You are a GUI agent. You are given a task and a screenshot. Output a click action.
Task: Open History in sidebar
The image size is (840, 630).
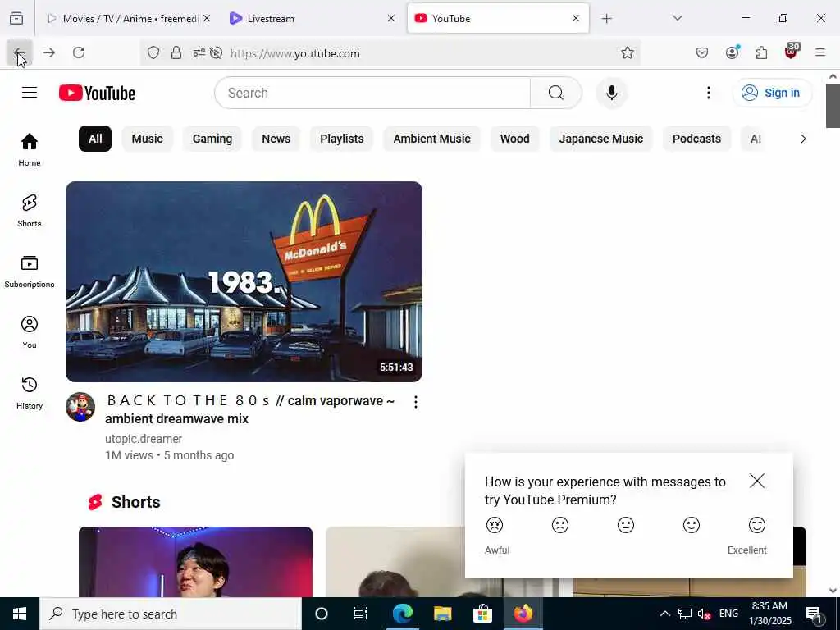pyautogui.click(x=30, y=393)
